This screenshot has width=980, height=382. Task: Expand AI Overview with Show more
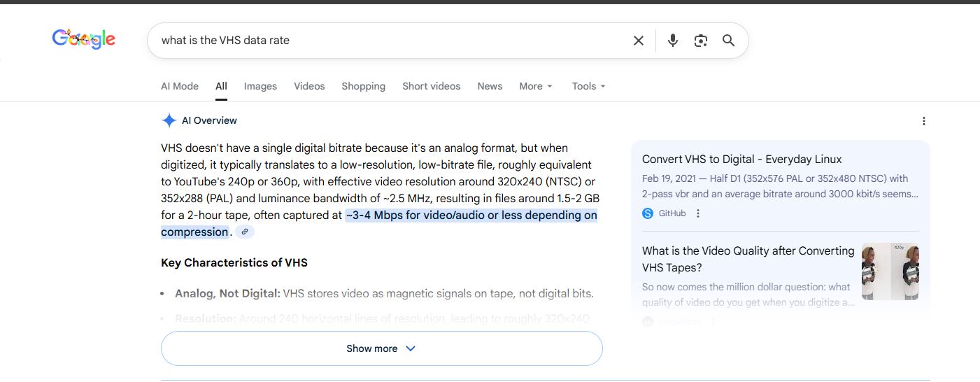381,348
